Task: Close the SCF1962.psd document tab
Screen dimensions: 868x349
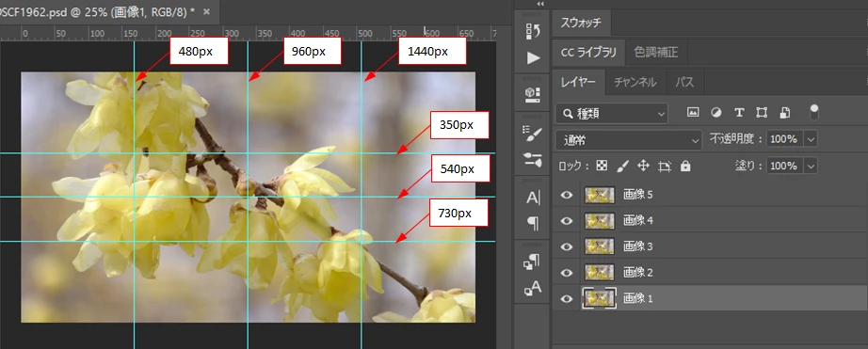Action: (x=206, y=11)
